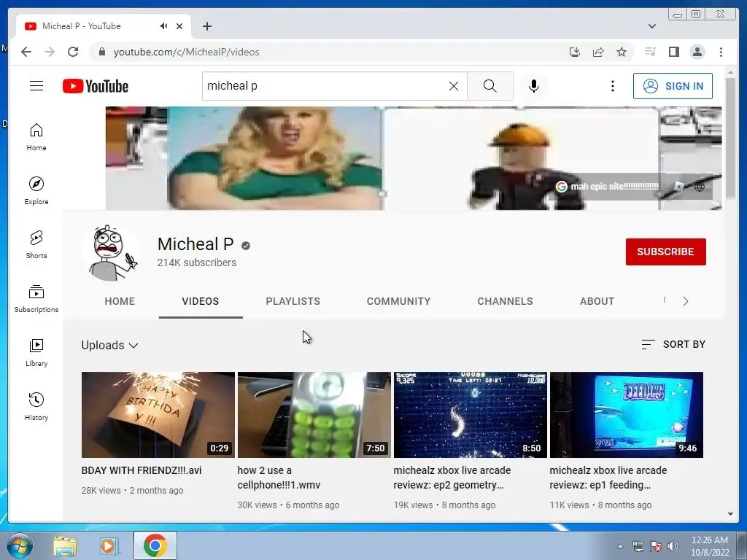View site info lock icon
Screen dimensions: 747x560
pyautogui.click(x=102, y=52)
